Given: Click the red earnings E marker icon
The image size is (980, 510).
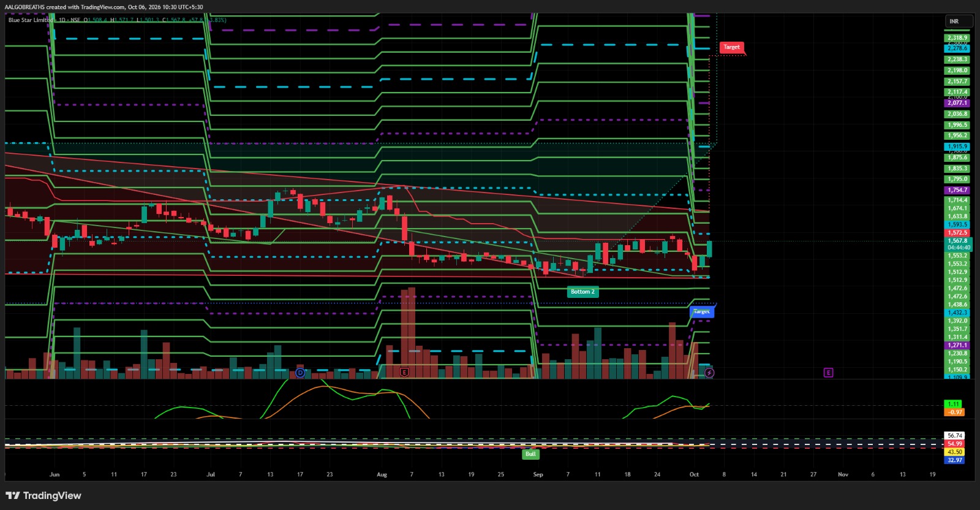Looking at the screenshot, I should click(x=404, y=372).
